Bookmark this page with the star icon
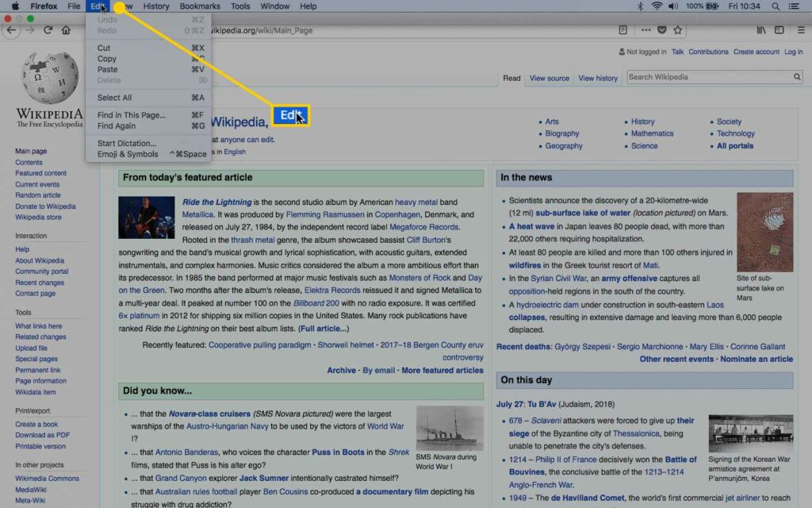The width and height of the screenshot is (812, 508). pyautogui.click(x=678, y=30)
